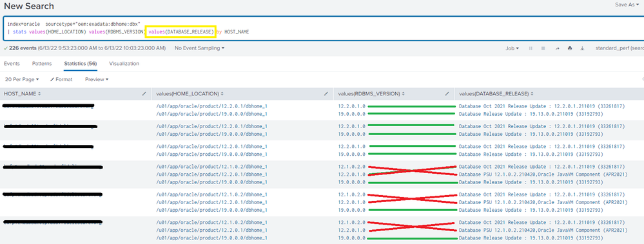The width and height of the screenshot is (644, 244).
Task: Pause the running search job
Action: (531, 48)
